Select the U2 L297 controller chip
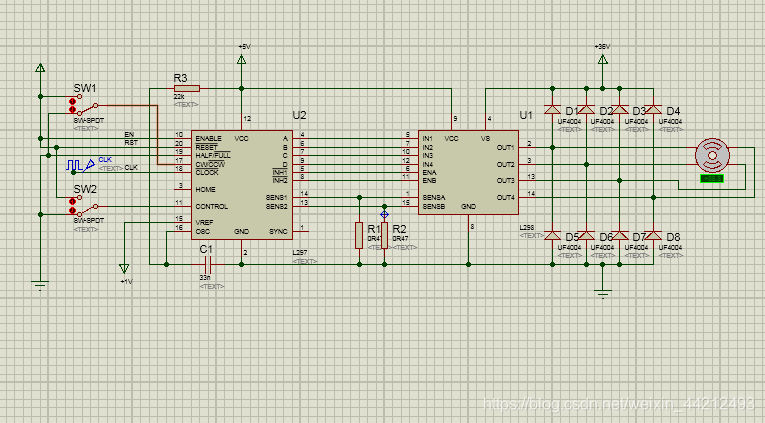The image size is (765, 423). click(242, 187)
